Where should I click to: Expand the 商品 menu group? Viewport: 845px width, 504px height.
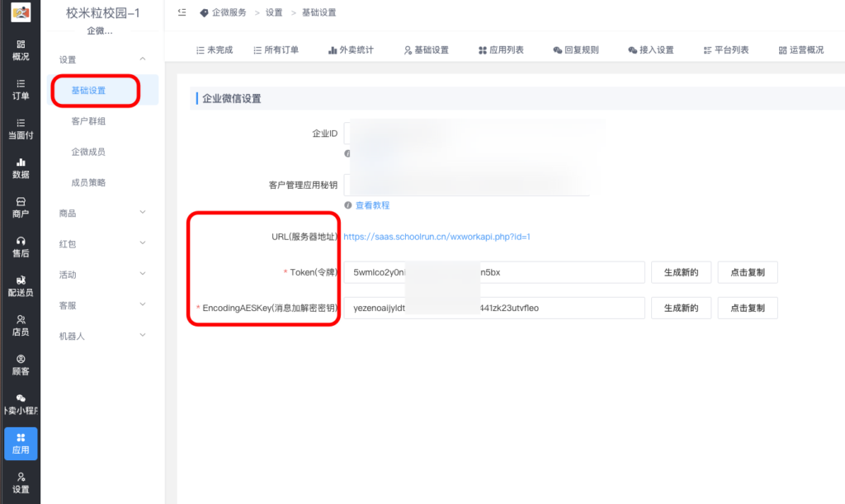coord(143,213)
